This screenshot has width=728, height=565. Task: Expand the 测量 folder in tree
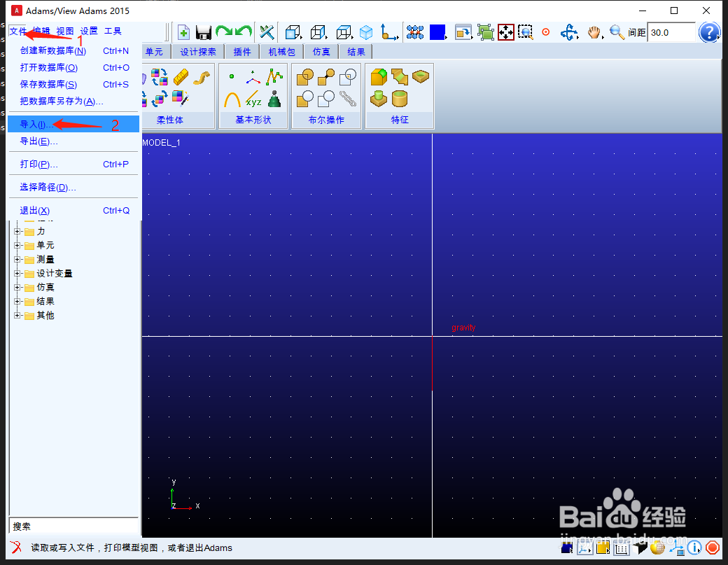17,259
